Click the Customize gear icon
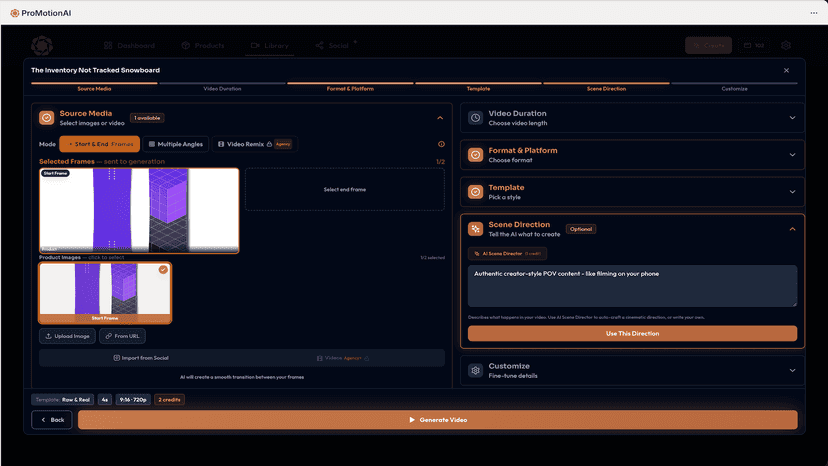 click(x=475, y=370)
